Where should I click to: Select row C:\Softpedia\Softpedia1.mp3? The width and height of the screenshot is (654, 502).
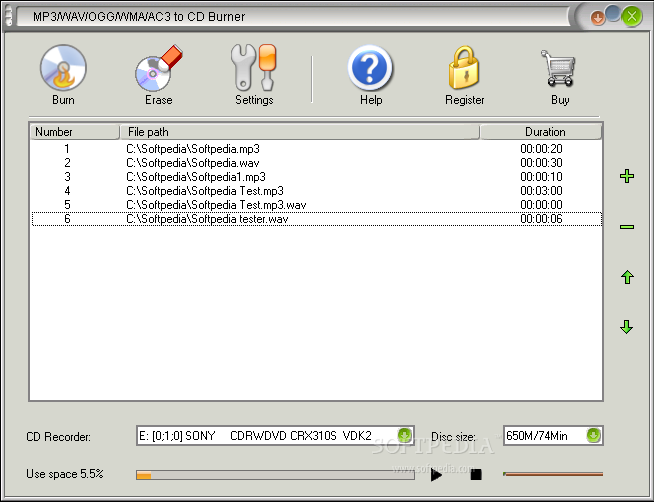pyautogui.click(x=317, y=177)
